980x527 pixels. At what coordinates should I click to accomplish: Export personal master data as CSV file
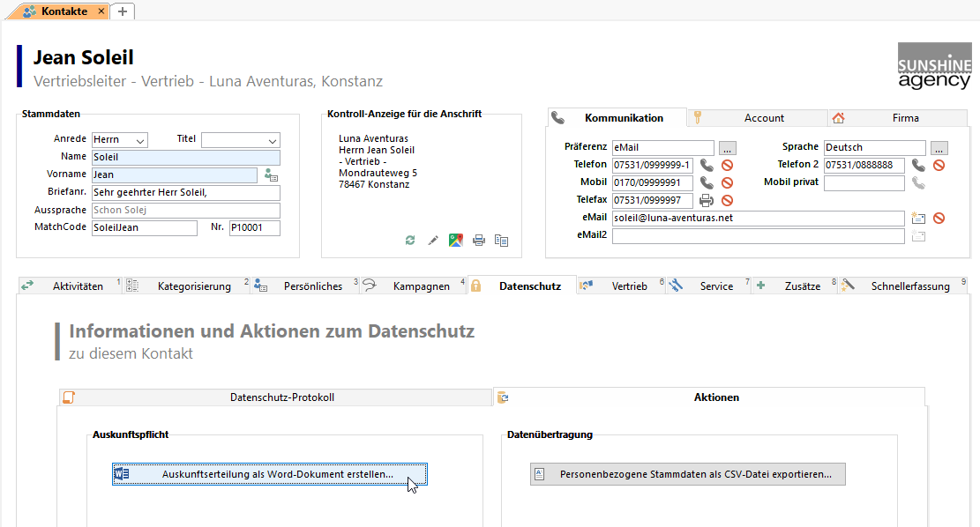(687, 474)
